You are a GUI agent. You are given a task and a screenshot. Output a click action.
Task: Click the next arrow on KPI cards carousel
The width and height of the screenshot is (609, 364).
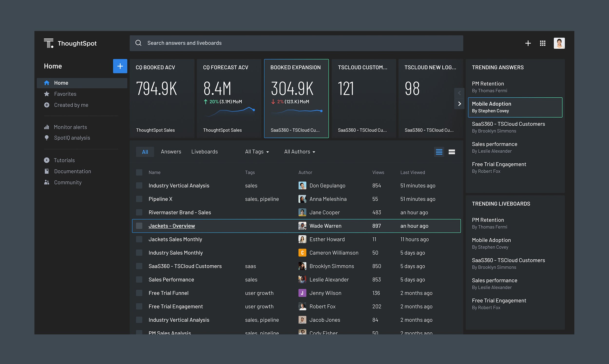459,104
